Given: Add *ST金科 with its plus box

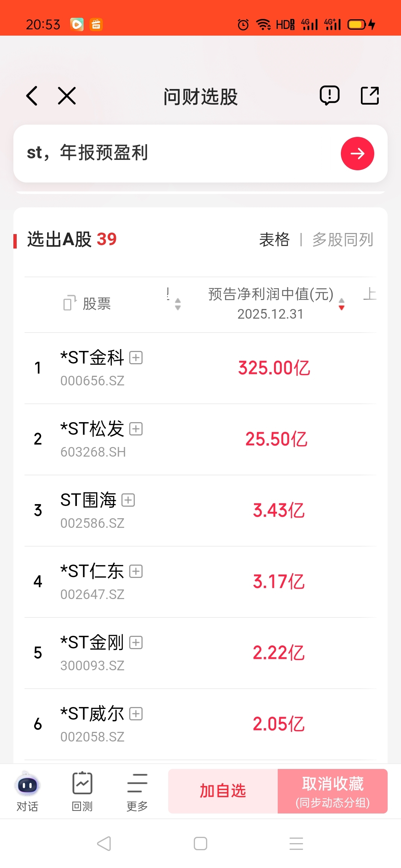Looking at the screenshot, I should point(136,358).
